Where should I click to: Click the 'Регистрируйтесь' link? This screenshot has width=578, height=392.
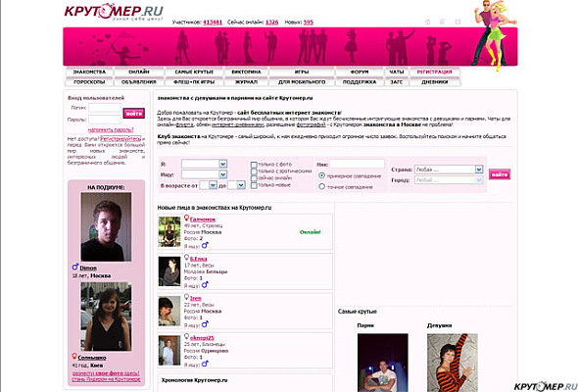click(120, 138)
